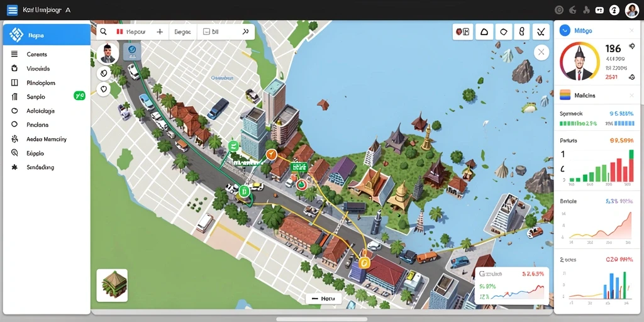Viewport: 644px width, 322px height.
Task: Collapse the Mitbgo panel using the blue chevron
Action: (565, 30)
